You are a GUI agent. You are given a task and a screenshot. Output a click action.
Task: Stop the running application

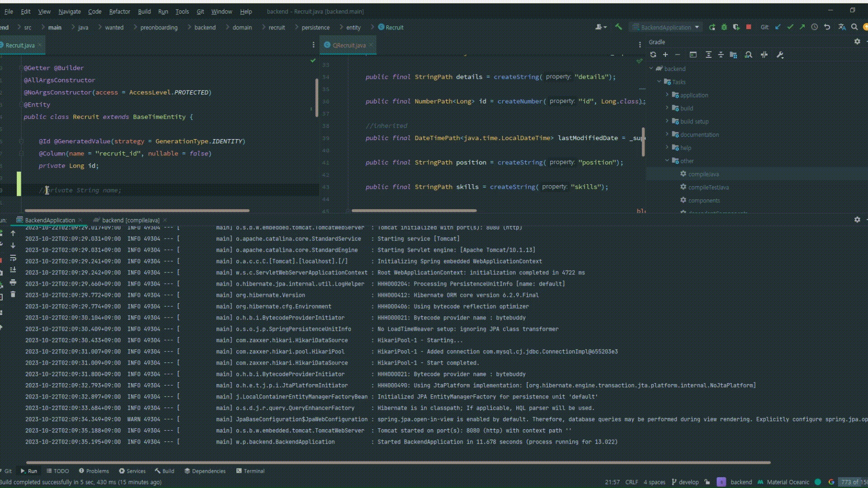749,27
